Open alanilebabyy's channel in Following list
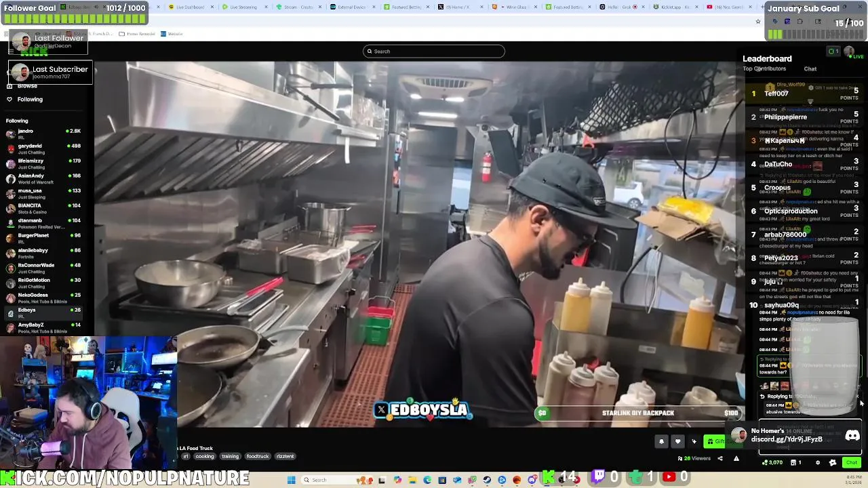The height and width of the screenshot is (488, 868). 43,253
